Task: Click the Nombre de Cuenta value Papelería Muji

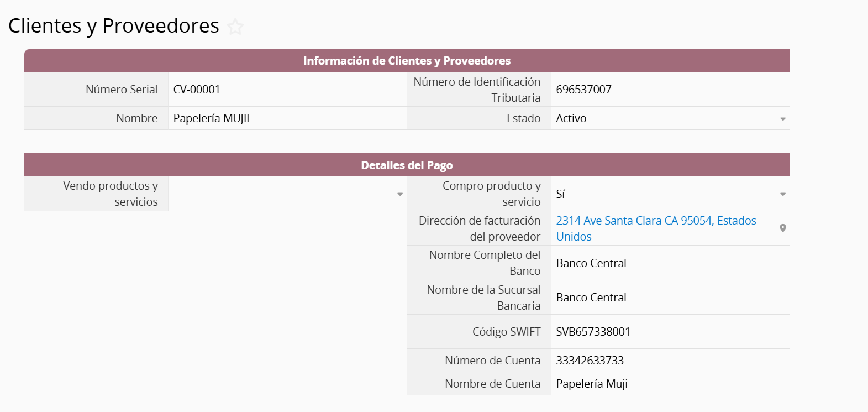Action: [x=592, y=384]
